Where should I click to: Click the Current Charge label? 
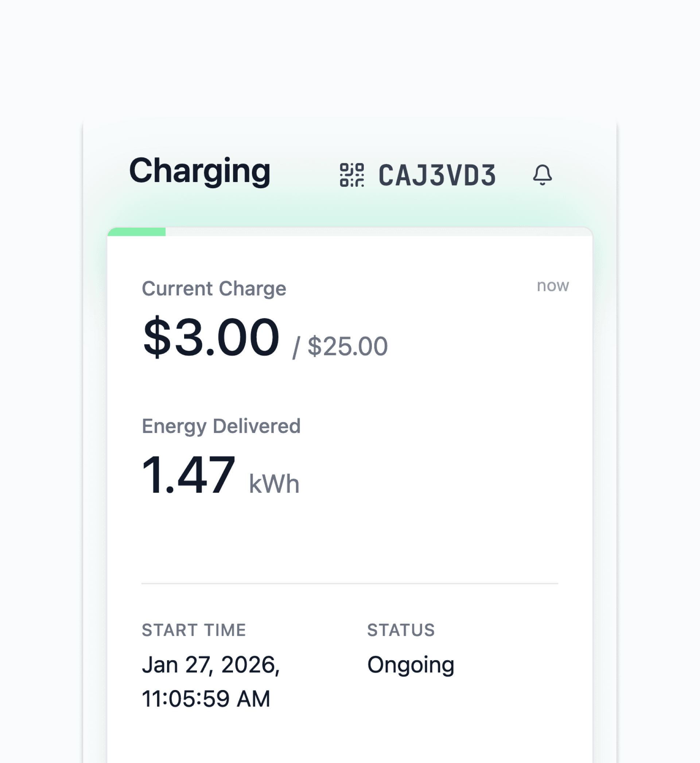[x=214, y=289]
